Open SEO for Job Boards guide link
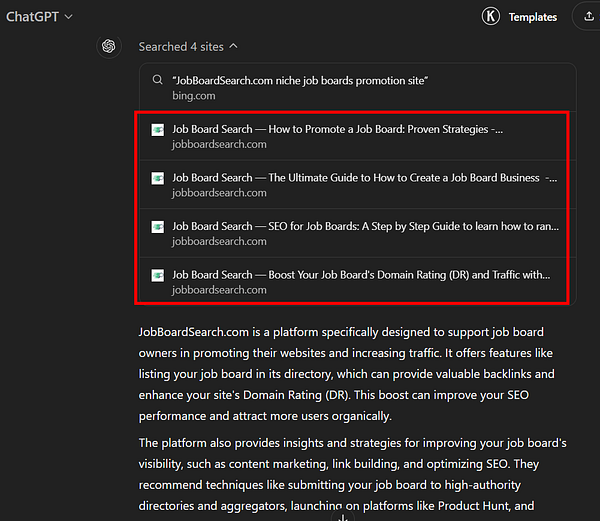 coord(365,226)
